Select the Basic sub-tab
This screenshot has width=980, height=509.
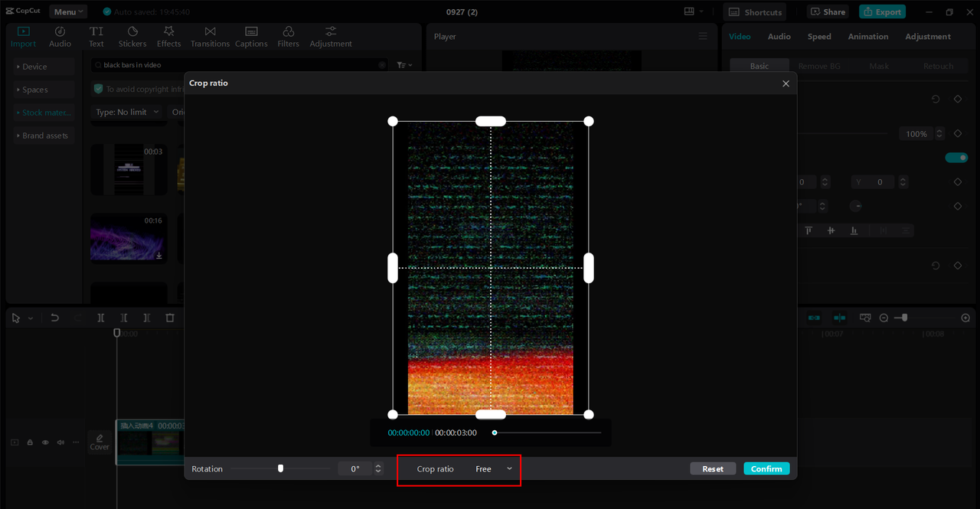pos(759,66)
